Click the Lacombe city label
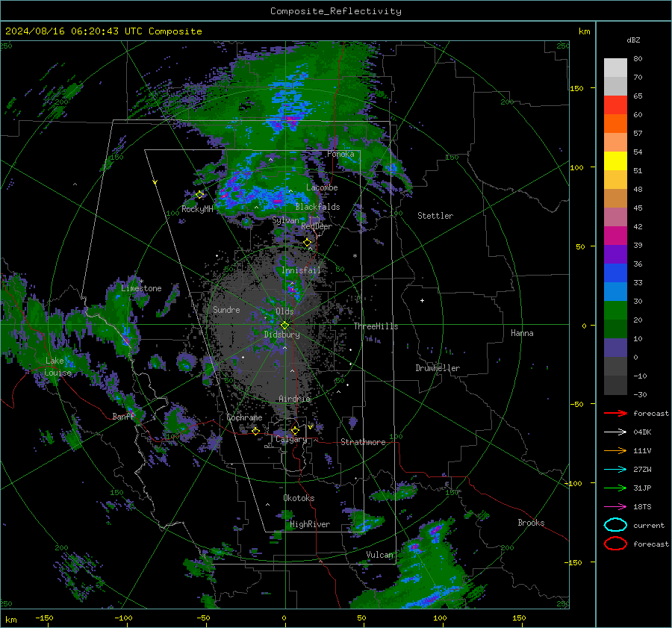This screenshot has height=628, width=672. click(322, 187)
